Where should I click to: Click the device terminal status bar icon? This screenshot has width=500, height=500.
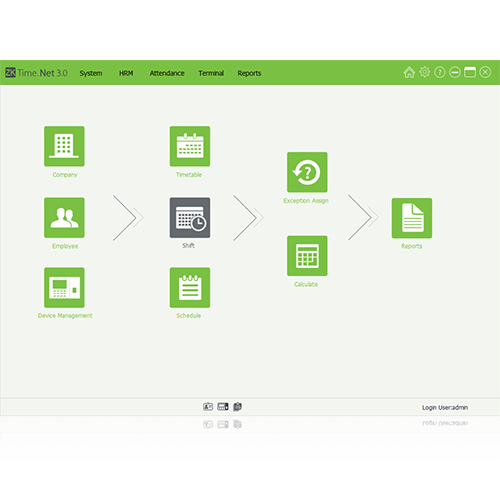[x=223, y=406]
